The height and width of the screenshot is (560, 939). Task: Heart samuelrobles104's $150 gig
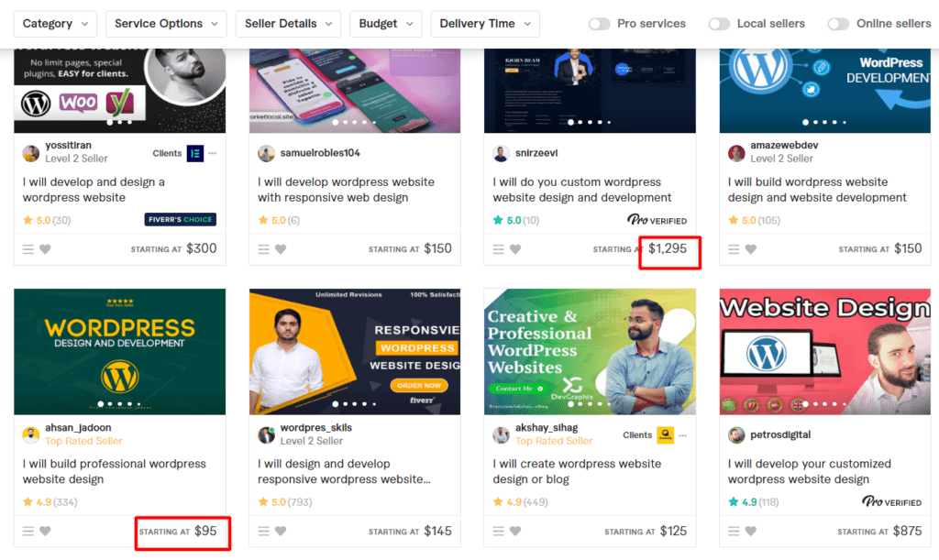(x=281, y=249)
